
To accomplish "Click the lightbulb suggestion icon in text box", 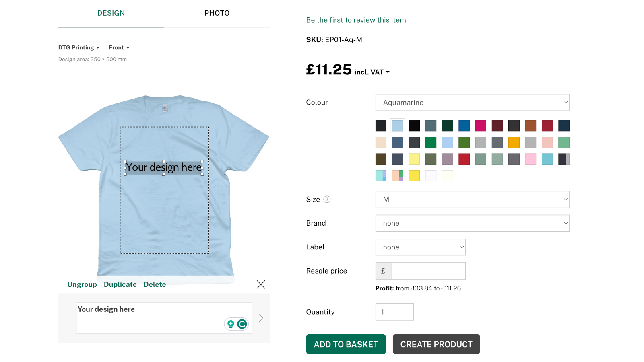I will tap(231, 324).
